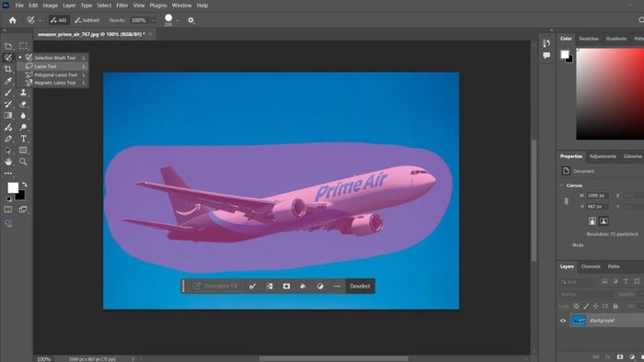This screenshot has height=362, width=644.
Task: Select the Eraser tool
Action: click(23, 104)
